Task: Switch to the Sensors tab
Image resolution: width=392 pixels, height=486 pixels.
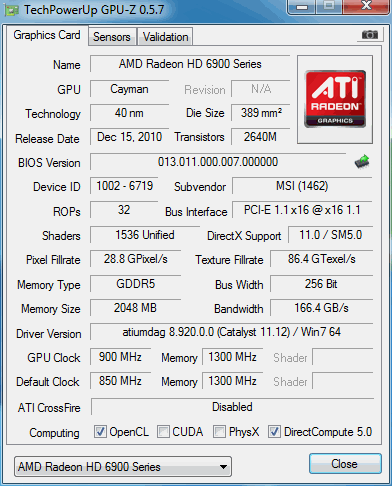Action: coord(112,37)
